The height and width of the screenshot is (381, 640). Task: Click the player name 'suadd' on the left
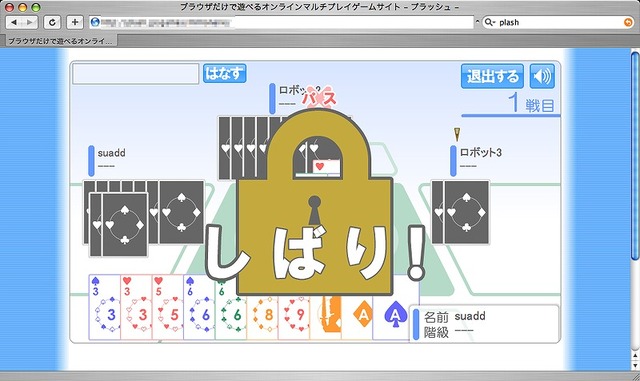click(111, 153)
